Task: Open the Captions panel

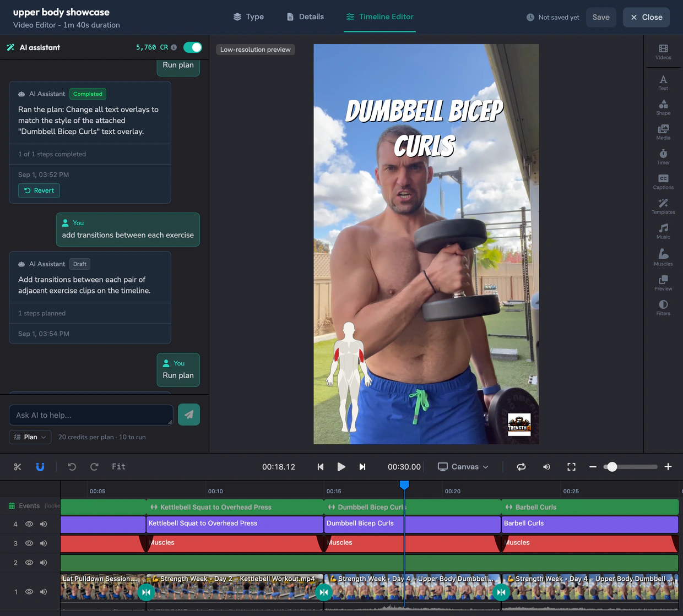Action: (663, 182)
